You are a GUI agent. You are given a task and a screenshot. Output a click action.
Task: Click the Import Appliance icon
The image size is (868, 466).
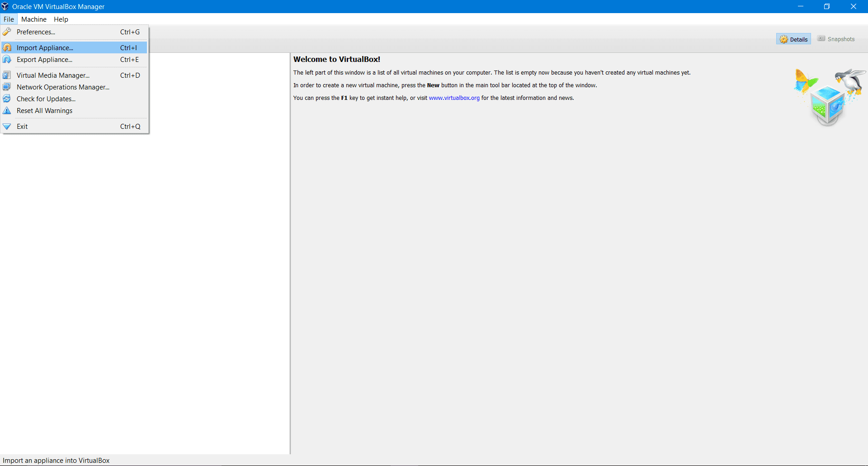pyautogui.click(x=7, y=47)
